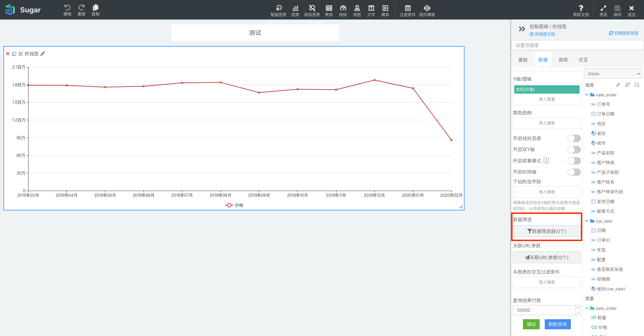The height and width of the screenshot is (336, 644).
Task: Click the info icon beside 开启叙事模式
Action: click(x=546, y=160)
